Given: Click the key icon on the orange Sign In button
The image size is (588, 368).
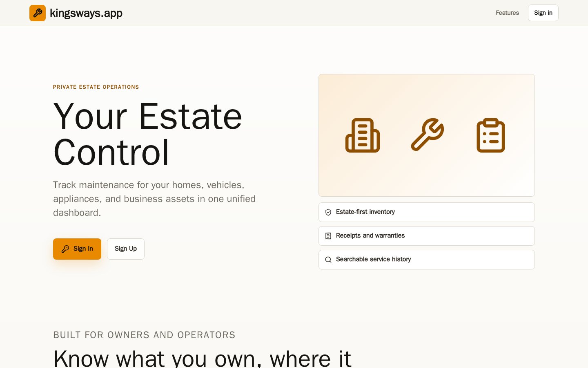Looking at the screenshot, I should 65,249.
